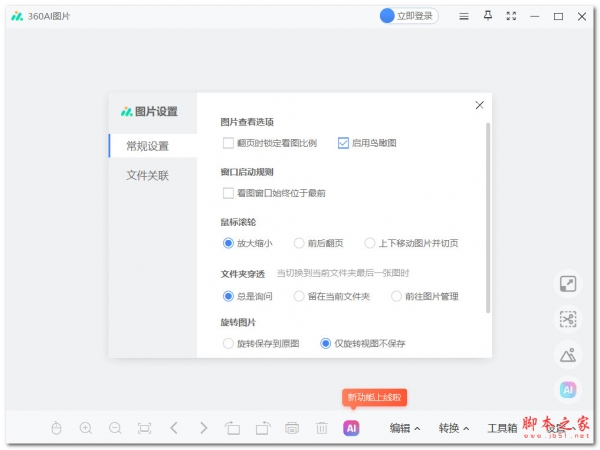This screenshot has width=600, height=450.
Task: Click the side panel crop scissors icon
Action: [568, 319]
